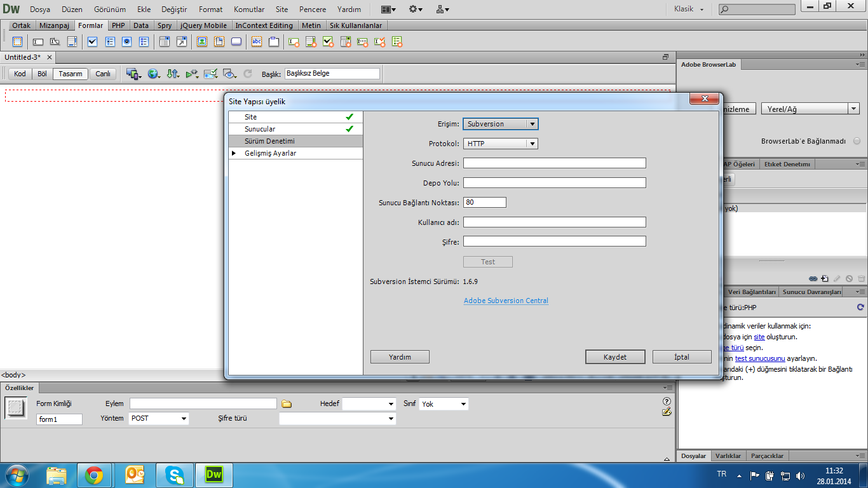Insert a Checkbox Group form element
Image resolution: width=868 pixels, height=488 pixels.
(110, 42)
